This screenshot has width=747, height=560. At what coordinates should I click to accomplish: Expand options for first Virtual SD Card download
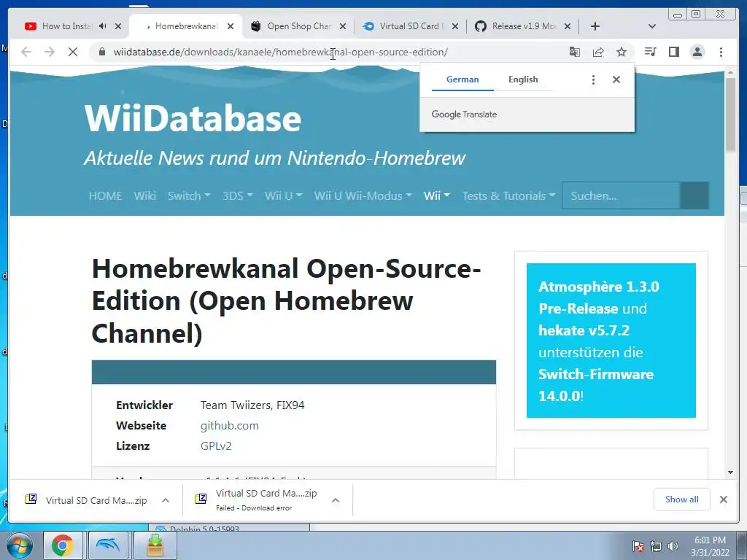(x=166, y=500)
